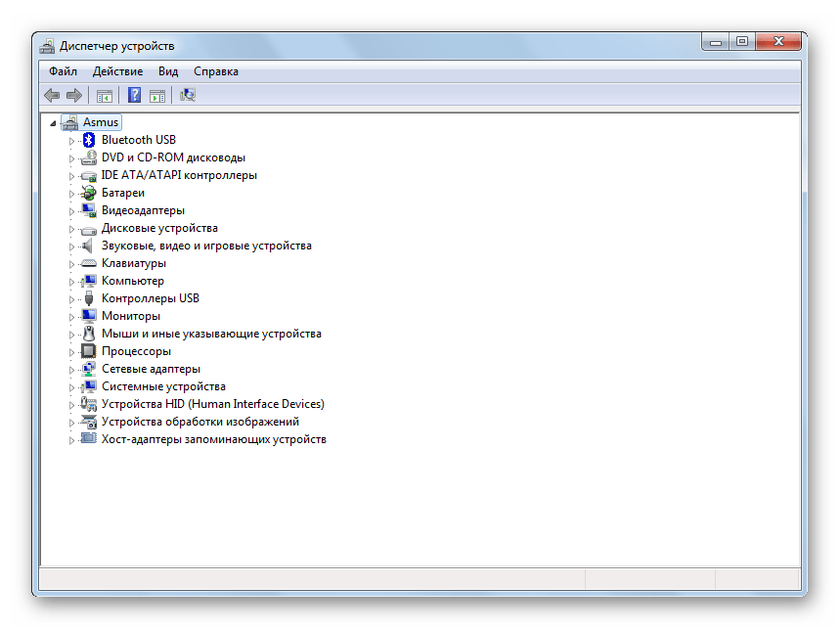Click the Scan for hardware changes toolbar icon

[x=188, y=95]
